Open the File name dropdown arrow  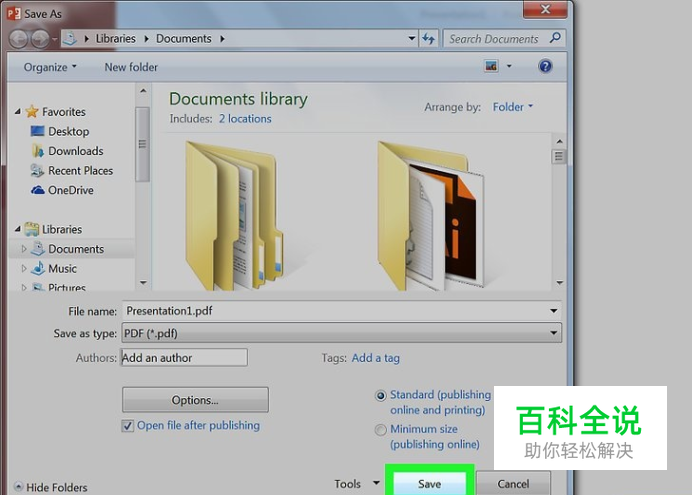pyautogui.click(x=553, y=311)
